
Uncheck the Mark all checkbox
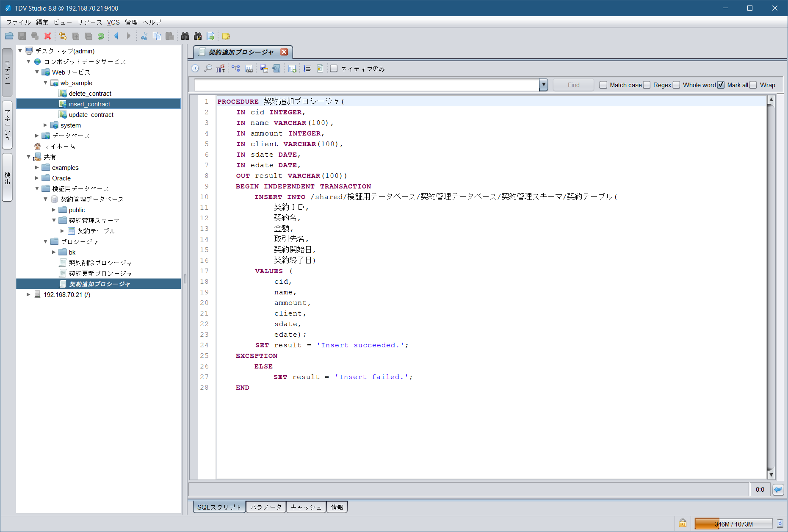click(721, 85)
